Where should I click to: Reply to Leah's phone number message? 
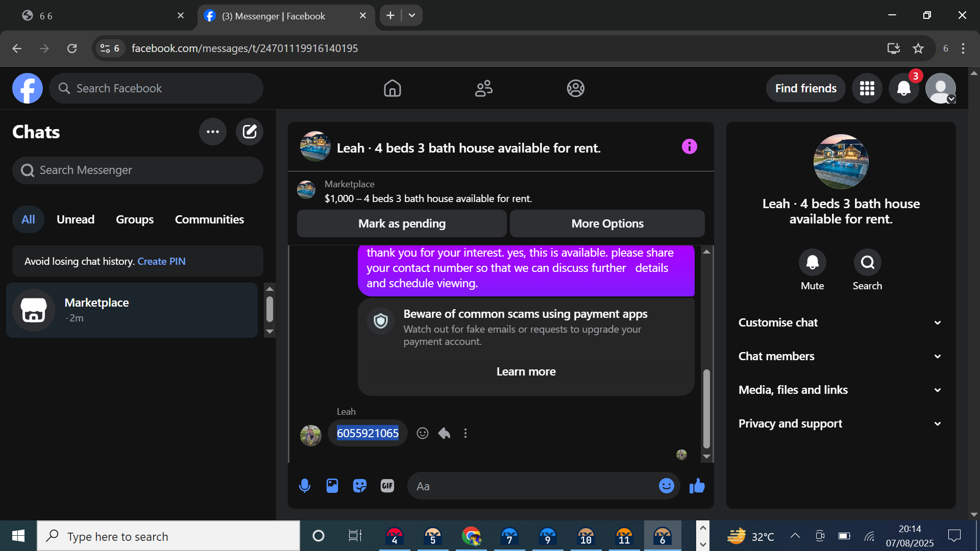click(444, 433)
